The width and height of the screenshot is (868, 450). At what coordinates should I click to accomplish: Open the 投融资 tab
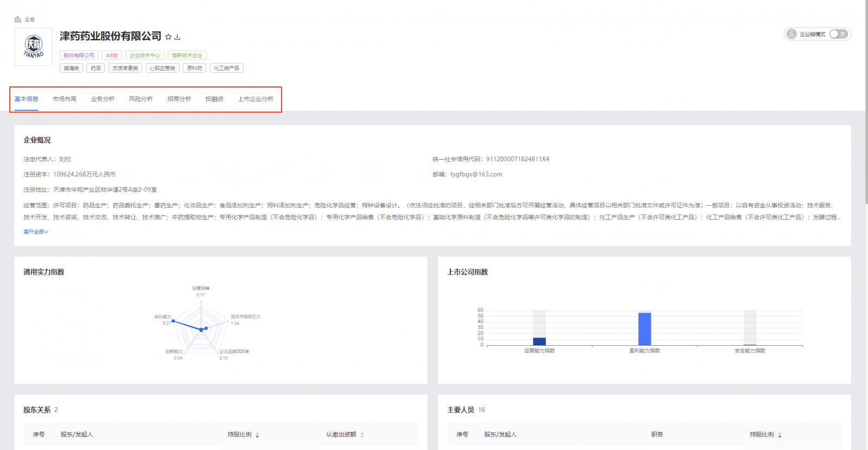214,99
